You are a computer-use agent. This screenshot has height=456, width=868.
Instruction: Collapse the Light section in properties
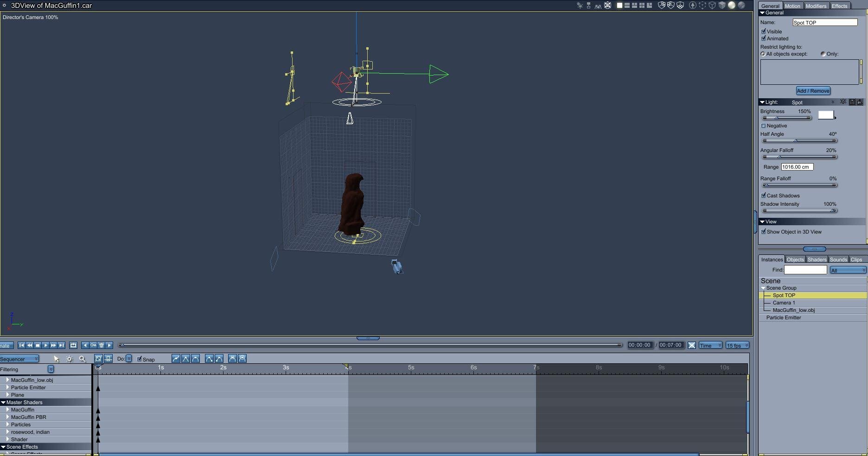(762, 102)
